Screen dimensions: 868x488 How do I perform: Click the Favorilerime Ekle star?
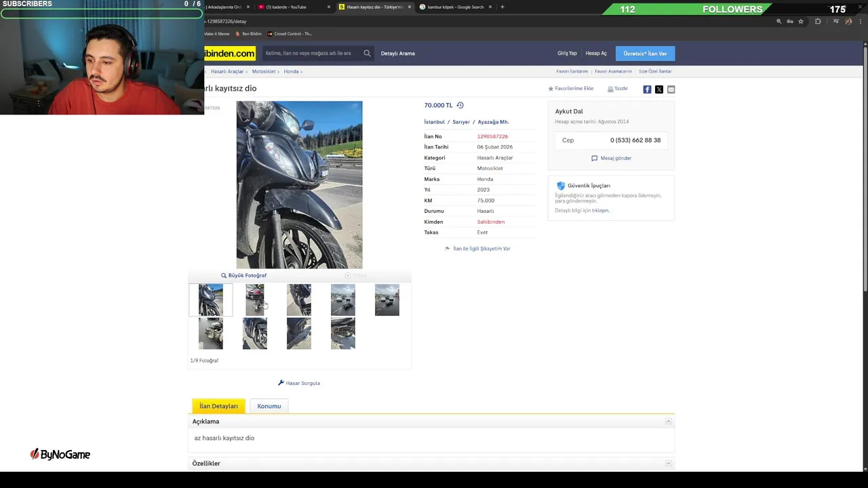(551, 88)
